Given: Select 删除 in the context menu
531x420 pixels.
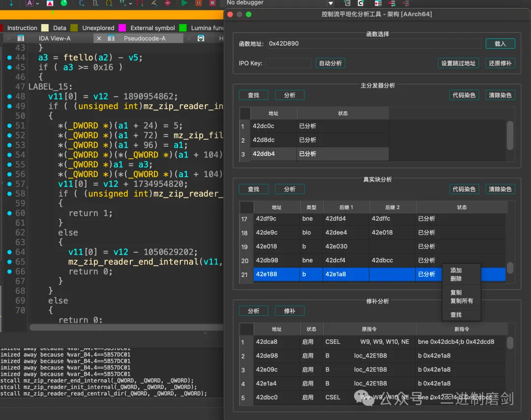Looking at the screenshot, I should 456,278.
